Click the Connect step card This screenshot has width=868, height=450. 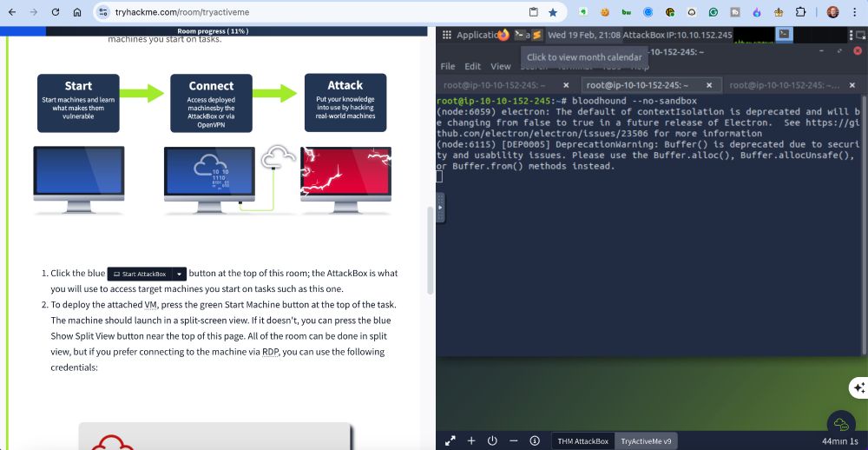(x=211, y=103)
